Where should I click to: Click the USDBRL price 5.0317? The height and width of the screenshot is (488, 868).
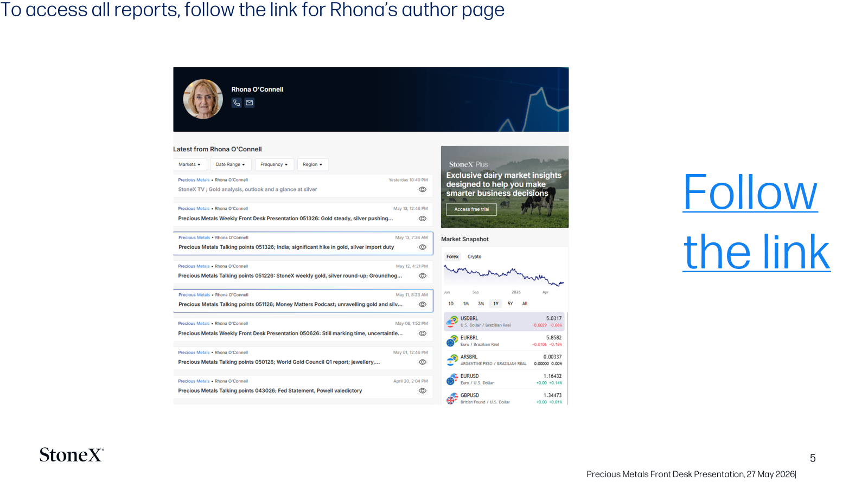point(554,319)
